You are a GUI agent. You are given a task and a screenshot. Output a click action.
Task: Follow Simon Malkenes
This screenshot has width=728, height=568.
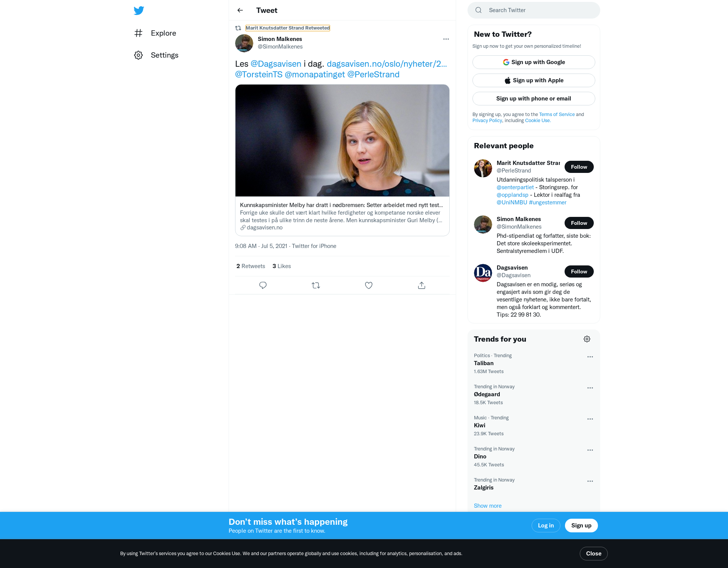579,223
